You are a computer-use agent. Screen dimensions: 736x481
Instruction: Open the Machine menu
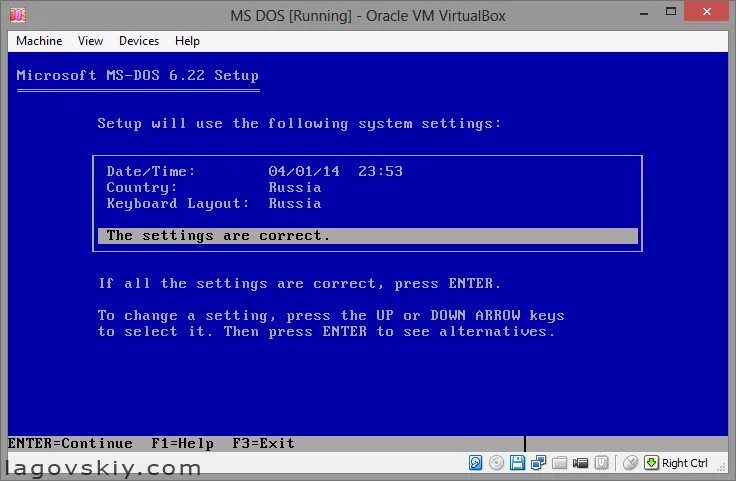pos(39,41)
